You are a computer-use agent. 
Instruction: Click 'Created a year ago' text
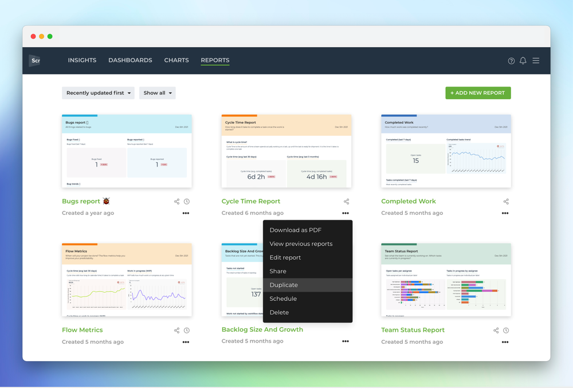(x=88, y=213)
